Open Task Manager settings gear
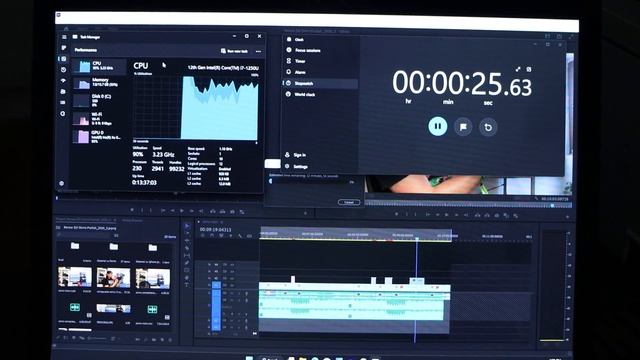Image resolution: width=640 pixels, height=360 pixels. click(62, 184)
